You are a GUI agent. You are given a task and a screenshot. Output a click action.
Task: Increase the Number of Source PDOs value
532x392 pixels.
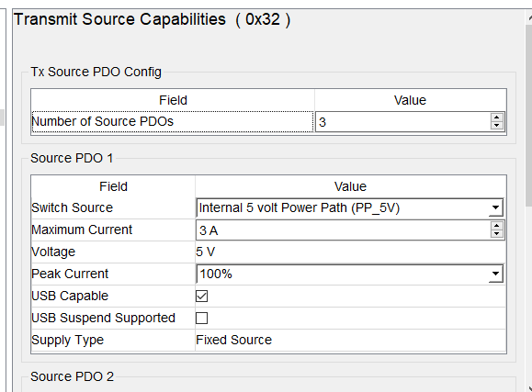click(x=497, y=118)
